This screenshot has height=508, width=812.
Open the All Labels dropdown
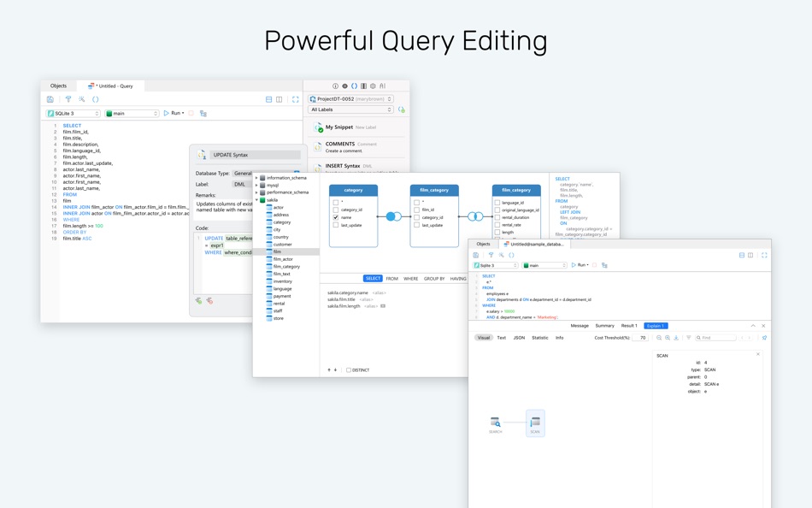click(x=350, y=109)
